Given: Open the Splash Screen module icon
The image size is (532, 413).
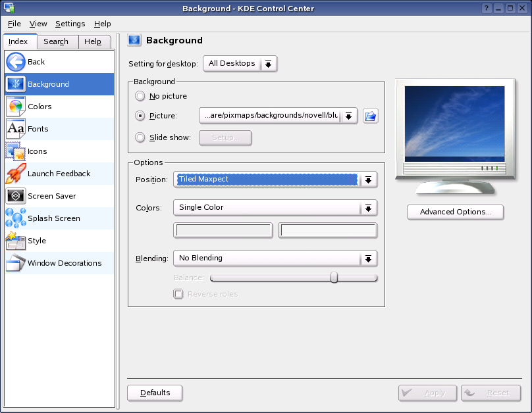Looking at the screenshot, I should [x=16, y=218].
